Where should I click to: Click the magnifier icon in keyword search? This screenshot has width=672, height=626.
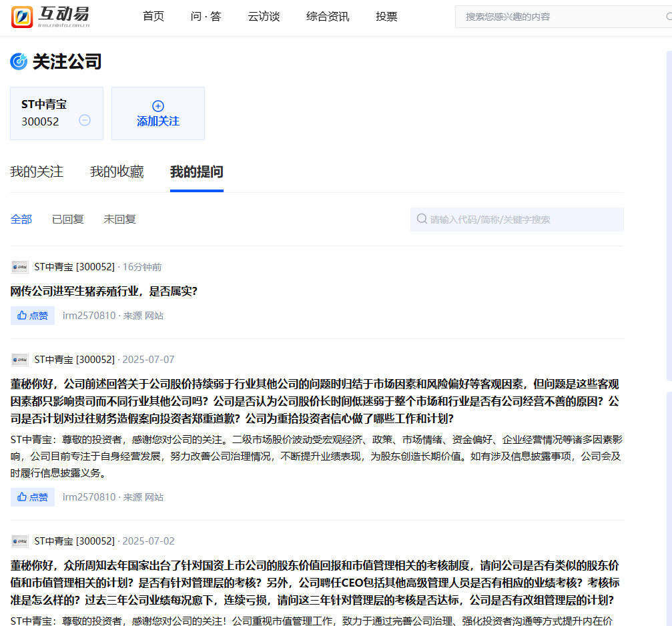422,219
